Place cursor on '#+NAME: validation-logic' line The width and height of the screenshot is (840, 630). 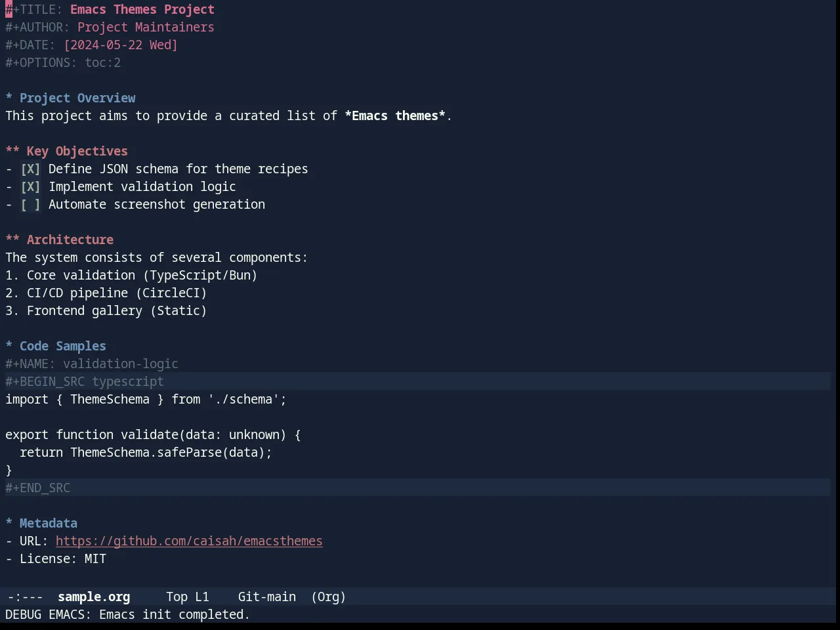click(x=92, y=364)
